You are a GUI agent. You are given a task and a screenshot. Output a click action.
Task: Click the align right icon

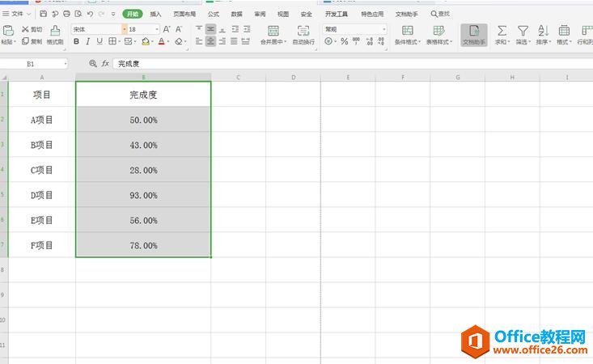[x=222, y=41]
